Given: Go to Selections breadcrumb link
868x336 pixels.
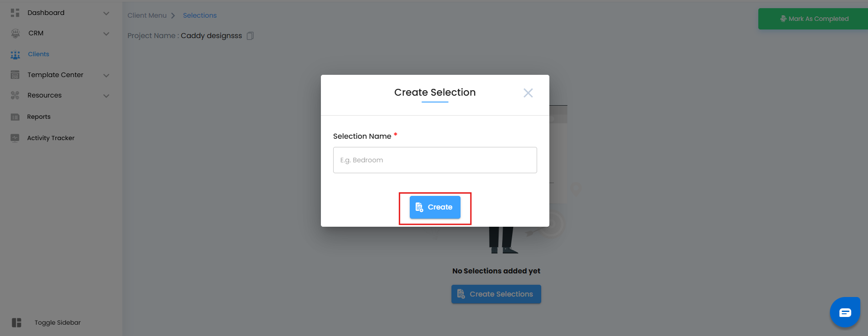Looking at the screenshot, I should (x=199, y=15).
